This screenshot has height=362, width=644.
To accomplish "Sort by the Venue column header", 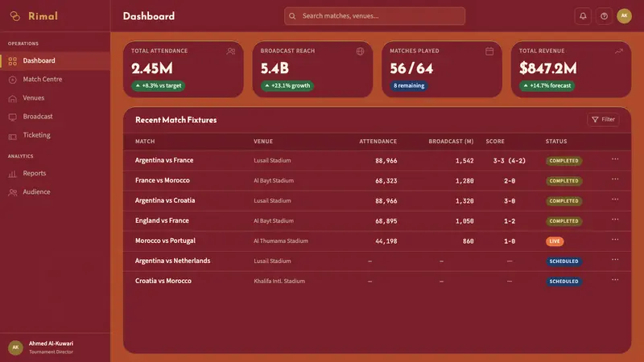I will pos(263,142).
